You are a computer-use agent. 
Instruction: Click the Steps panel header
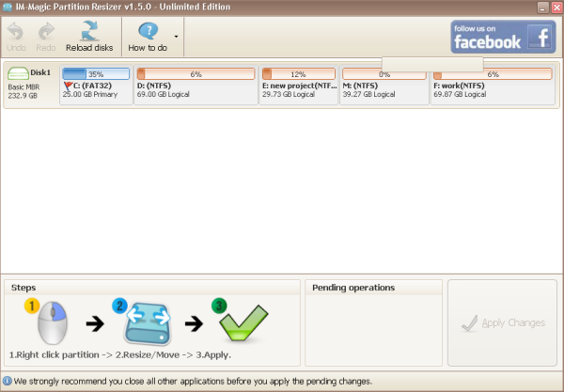152,288
